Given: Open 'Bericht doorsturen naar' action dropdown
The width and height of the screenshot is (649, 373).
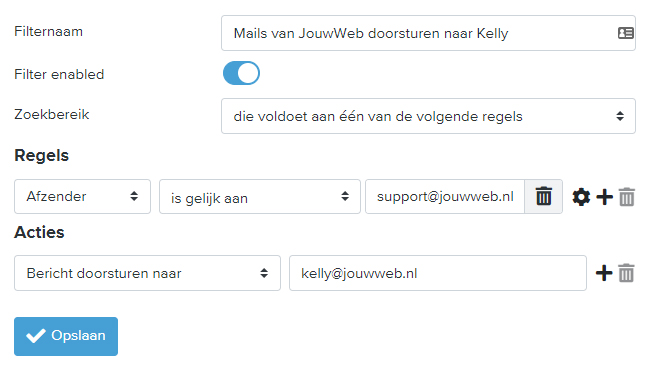Looking at the screenshot, I should click(147, 273).
